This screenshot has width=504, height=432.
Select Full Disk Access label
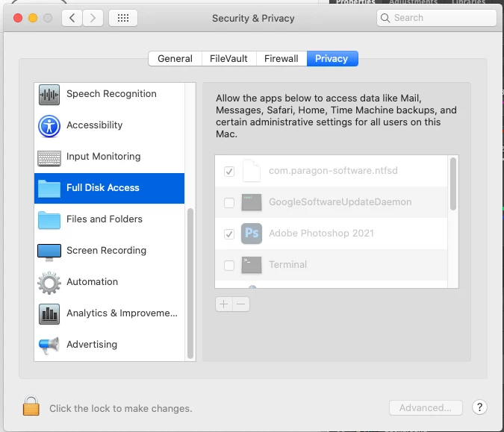point(103,187)
